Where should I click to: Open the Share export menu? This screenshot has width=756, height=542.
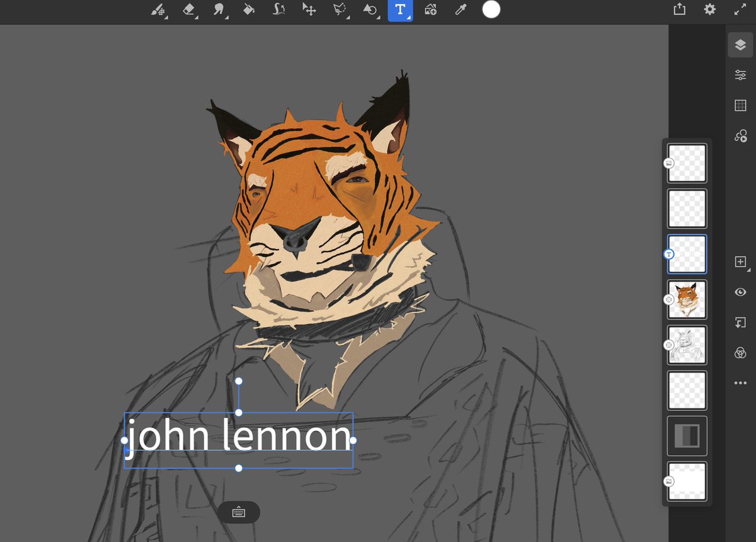coord(679,9)
